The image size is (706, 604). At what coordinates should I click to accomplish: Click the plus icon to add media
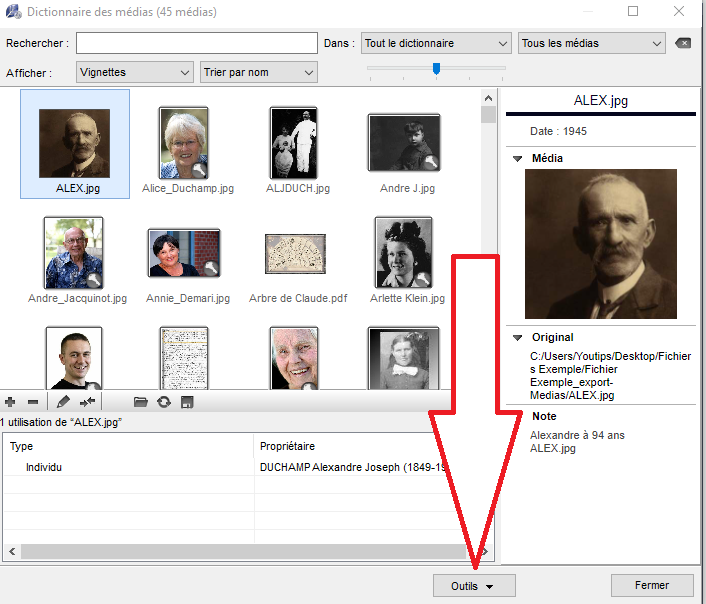pos(11,402)
